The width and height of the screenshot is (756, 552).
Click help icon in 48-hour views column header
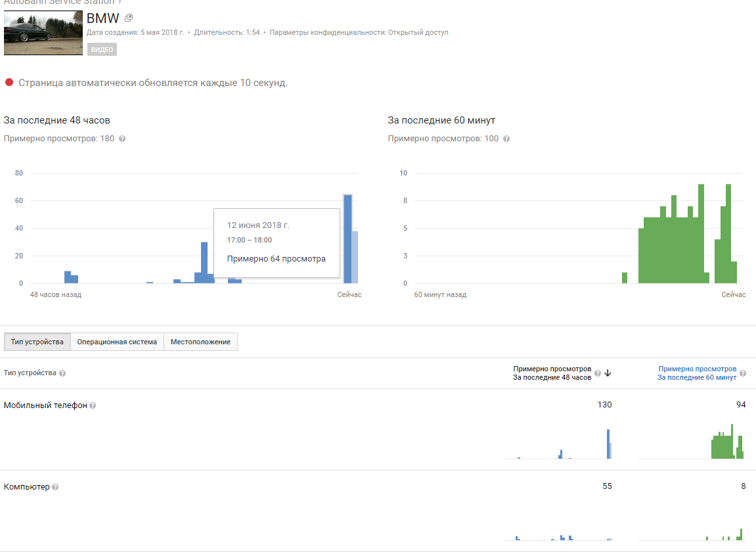pos(598,373)
